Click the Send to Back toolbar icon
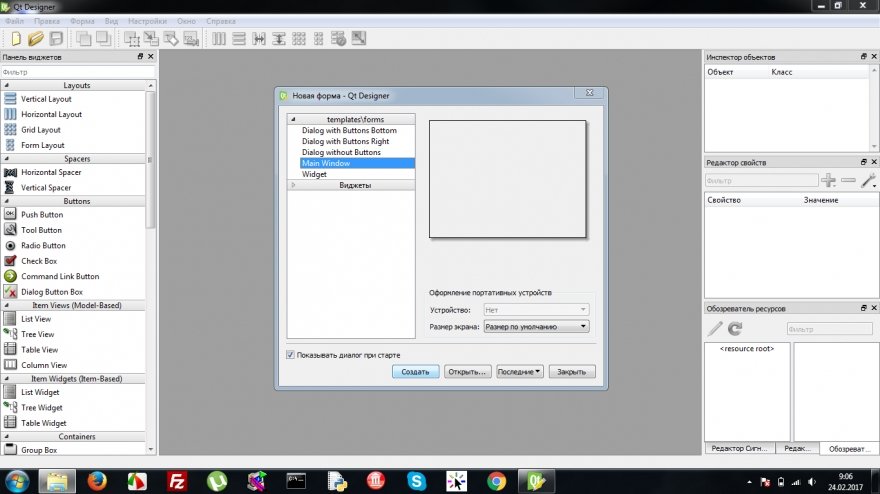880x494 pixels. coord(84,39)
